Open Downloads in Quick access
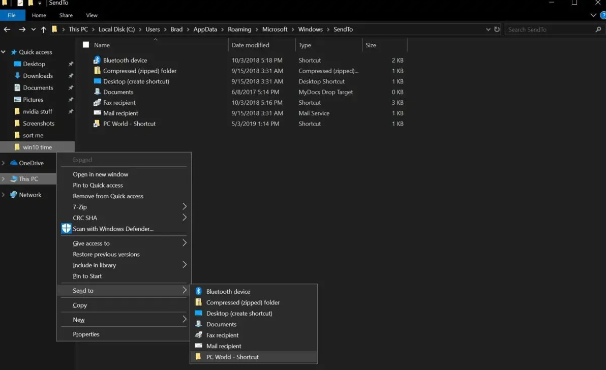 tap(37, 76)
